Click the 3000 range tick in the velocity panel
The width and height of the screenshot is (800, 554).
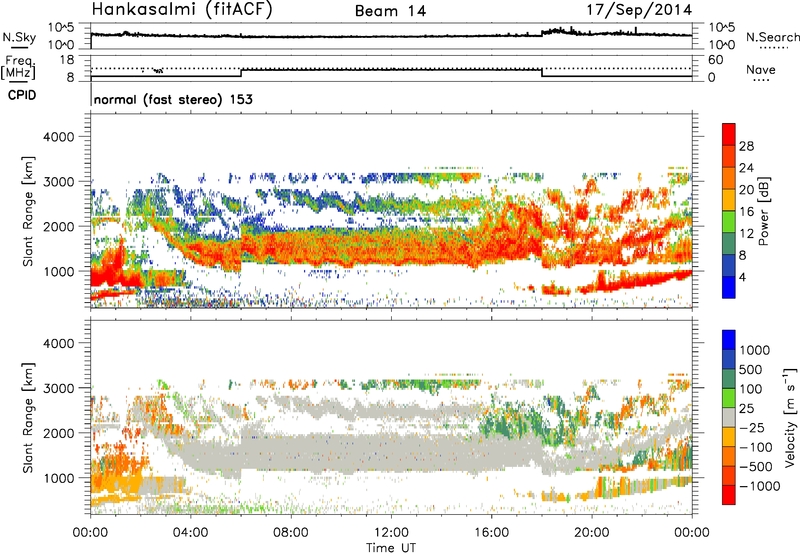pos(58,388)
